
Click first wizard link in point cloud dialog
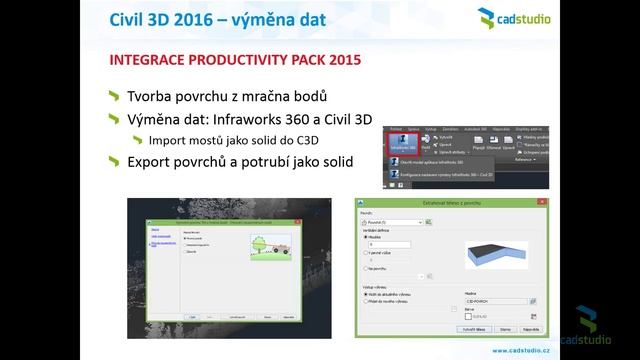click(156, 229)
